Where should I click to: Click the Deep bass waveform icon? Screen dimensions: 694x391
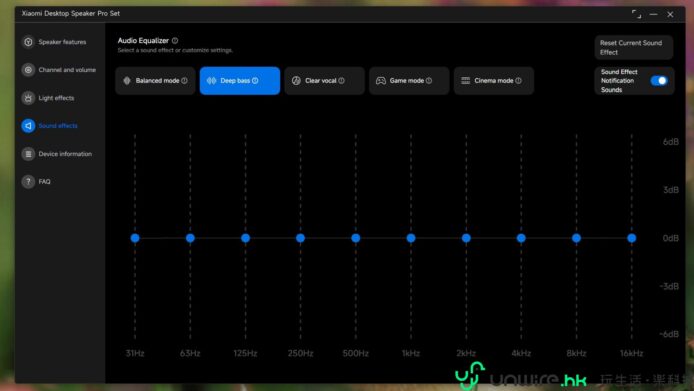pyautogui.click(x=212, y=81)
